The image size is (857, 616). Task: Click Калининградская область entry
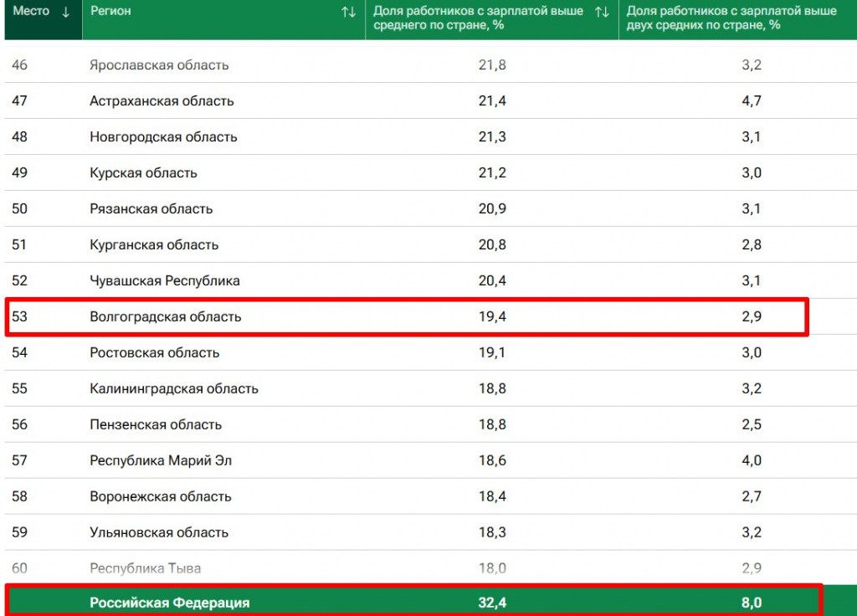click(x=173, y=389)
